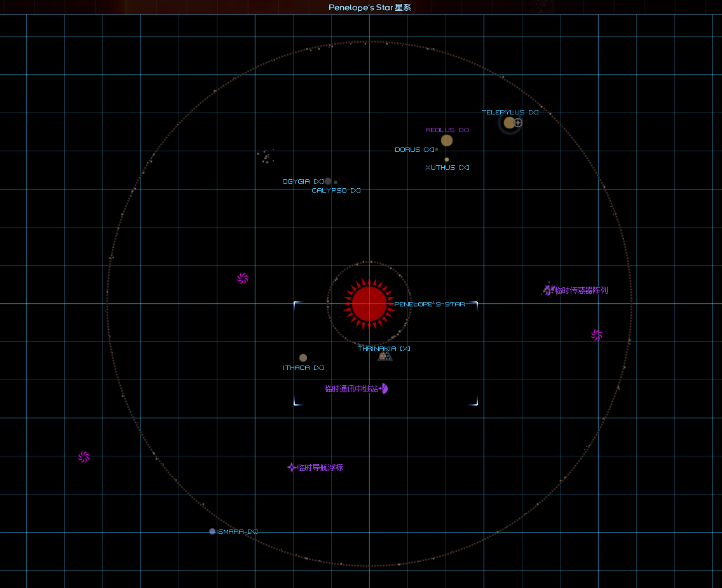Click the asteroid cluster northwest of Ogygia
Image resolution: width=722 pixels, height=588 pixels.
(x=266, y=156)
